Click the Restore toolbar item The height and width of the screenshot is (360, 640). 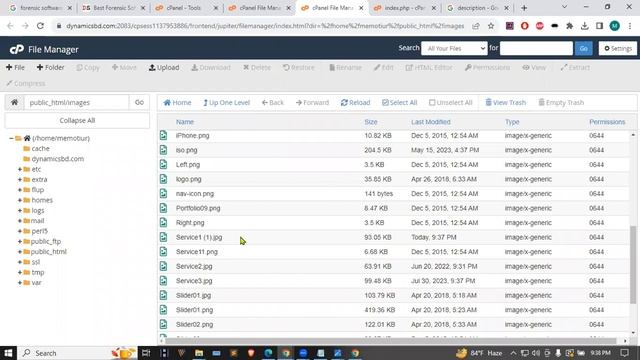[x=299, y=67]
